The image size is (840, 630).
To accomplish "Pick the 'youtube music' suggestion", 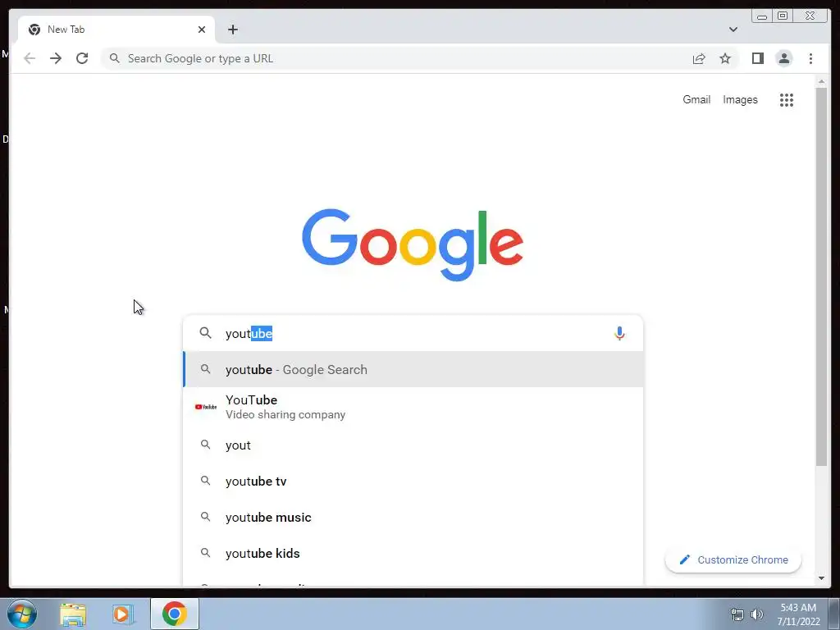I will coord(413,517).
